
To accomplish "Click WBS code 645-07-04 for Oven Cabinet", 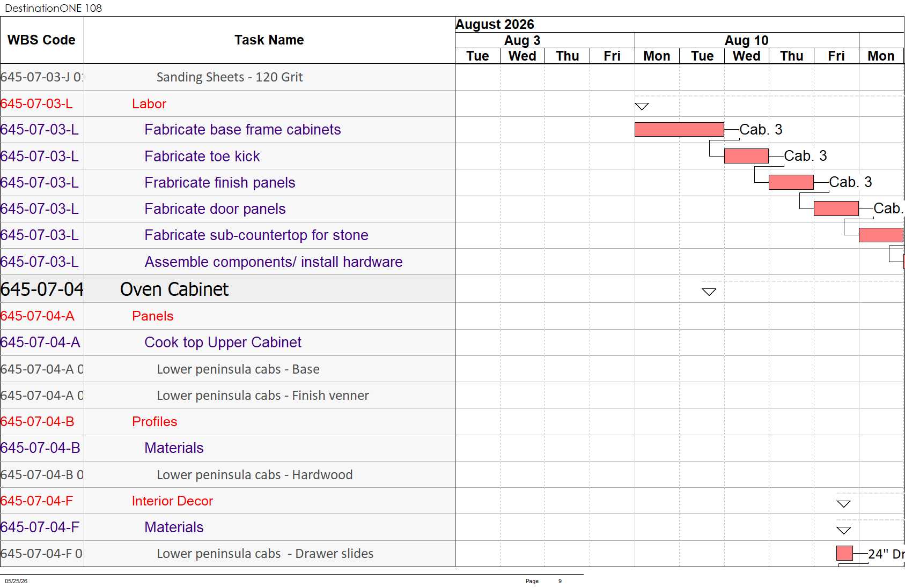I will pyautogui.click(x=42, y=289).
